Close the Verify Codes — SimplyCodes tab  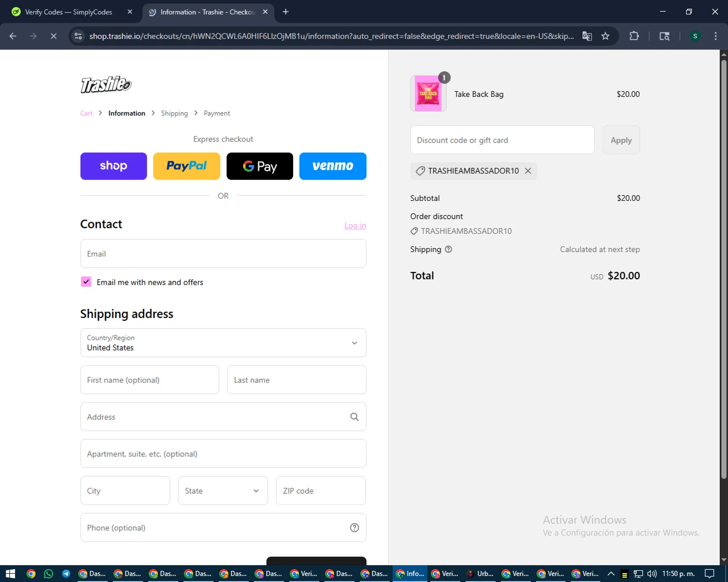coord(130,12)
